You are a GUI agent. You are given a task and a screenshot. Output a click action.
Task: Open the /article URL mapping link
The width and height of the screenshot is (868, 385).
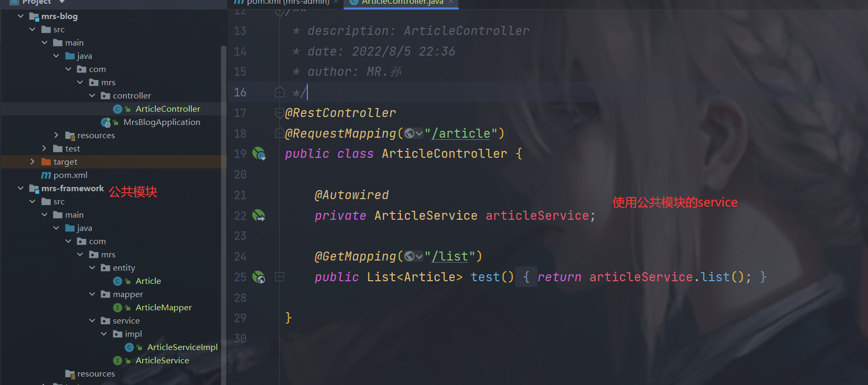point(461,133)
